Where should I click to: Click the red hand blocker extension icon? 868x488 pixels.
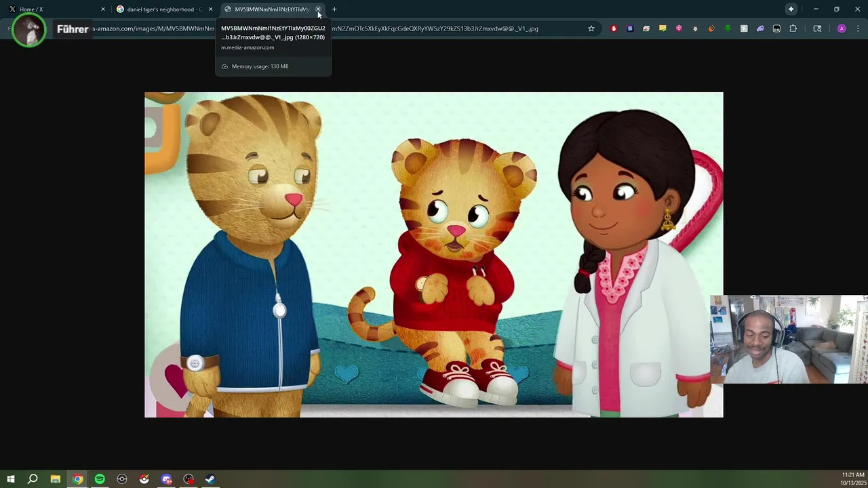coord(614,28)
